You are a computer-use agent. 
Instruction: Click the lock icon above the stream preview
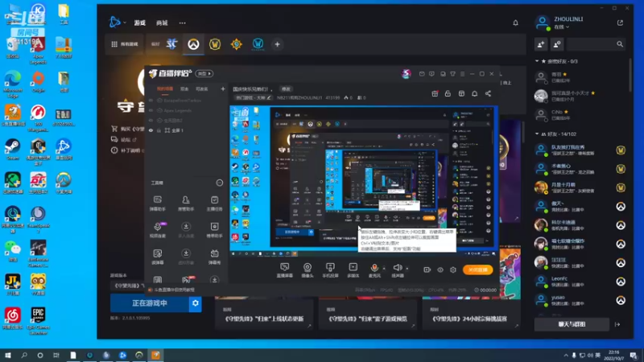(x=448, y=93)
